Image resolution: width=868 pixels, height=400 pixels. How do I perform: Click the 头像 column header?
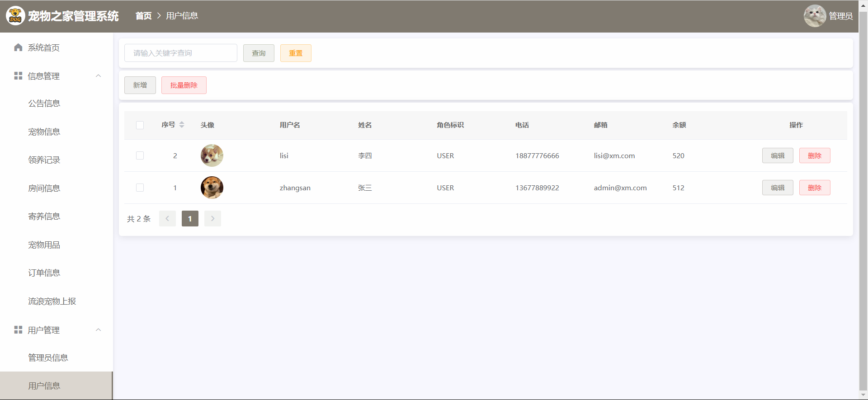(x=208, y=125)
